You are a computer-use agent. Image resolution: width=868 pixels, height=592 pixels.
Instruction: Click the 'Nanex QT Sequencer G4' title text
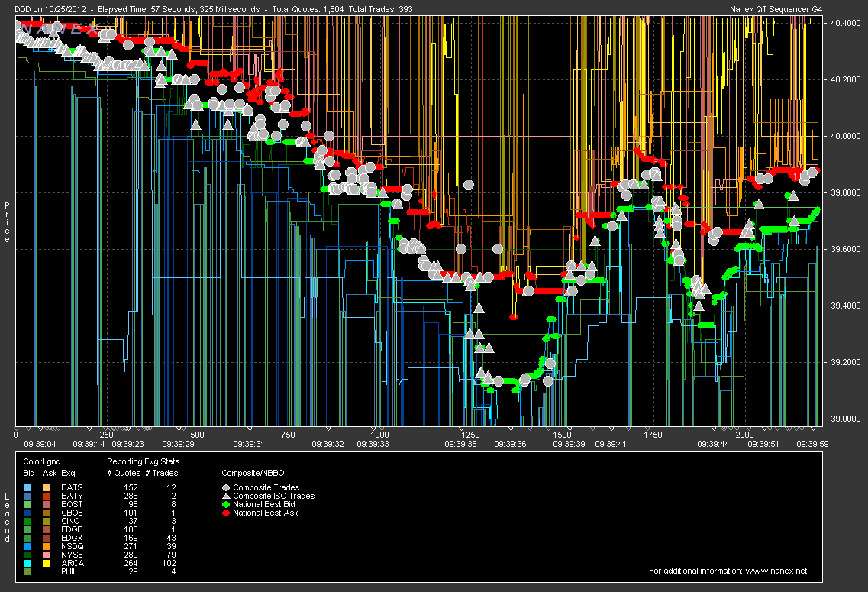(x=776, y=9)
